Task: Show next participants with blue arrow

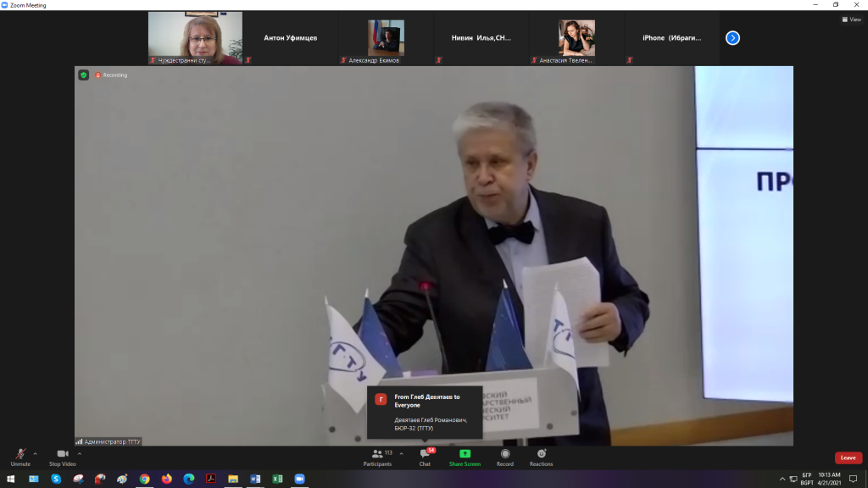Action: [x=733, y=38]
